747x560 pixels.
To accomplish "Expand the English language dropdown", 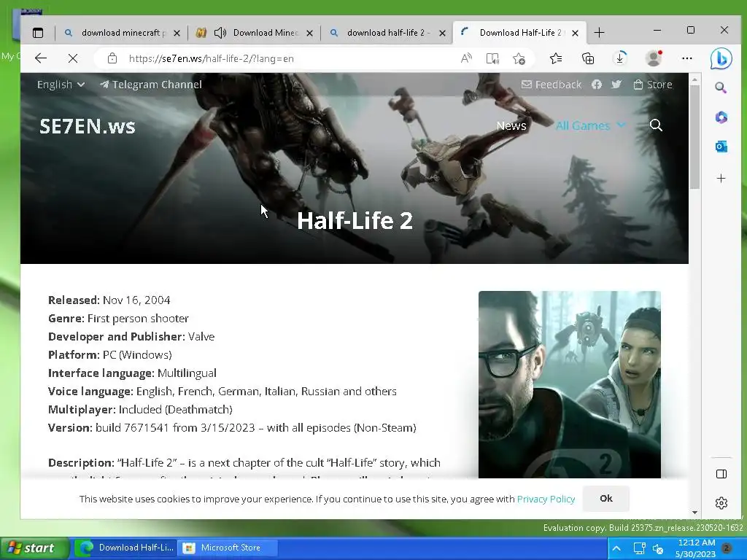I will coord(61,85).
